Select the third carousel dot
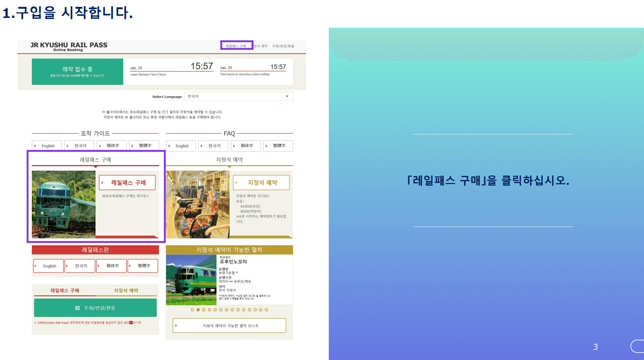Viewport: 644px width, 360px height. coord(203,310)
